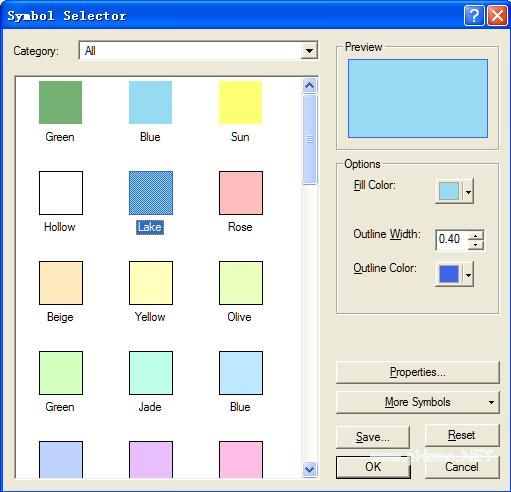Screen dimensions: 511x492
Task: Increase outline width with the up arrow
Action: [x=476, y=235]
